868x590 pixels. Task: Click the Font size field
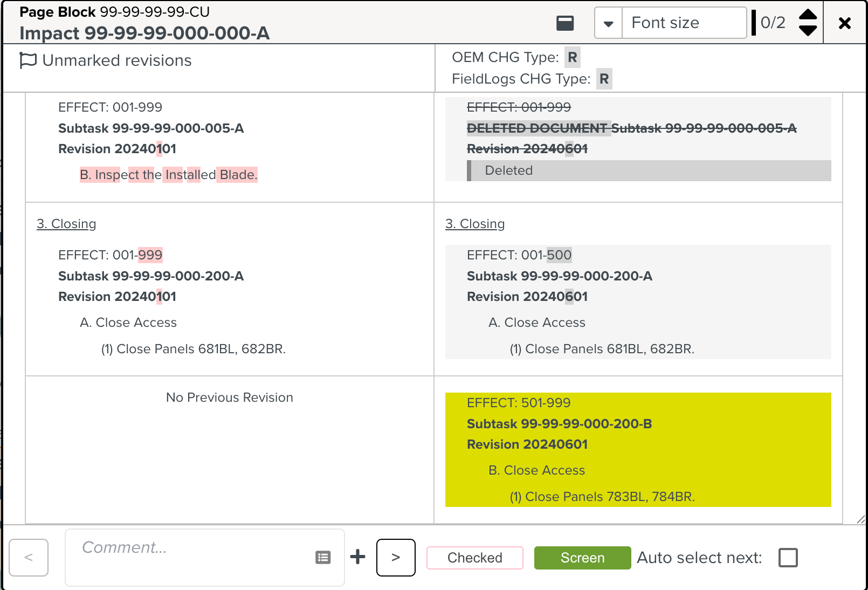click(x=684, y=23)
